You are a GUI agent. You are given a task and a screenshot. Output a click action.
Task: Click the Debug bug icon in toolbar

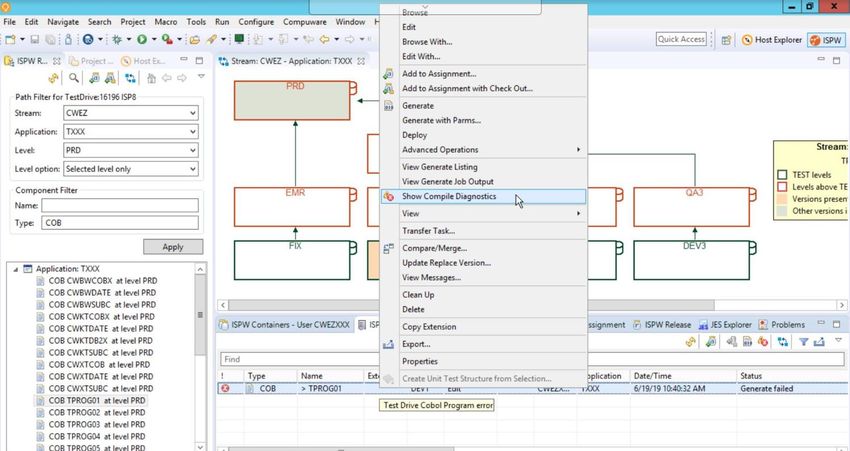tap(117, 40)
